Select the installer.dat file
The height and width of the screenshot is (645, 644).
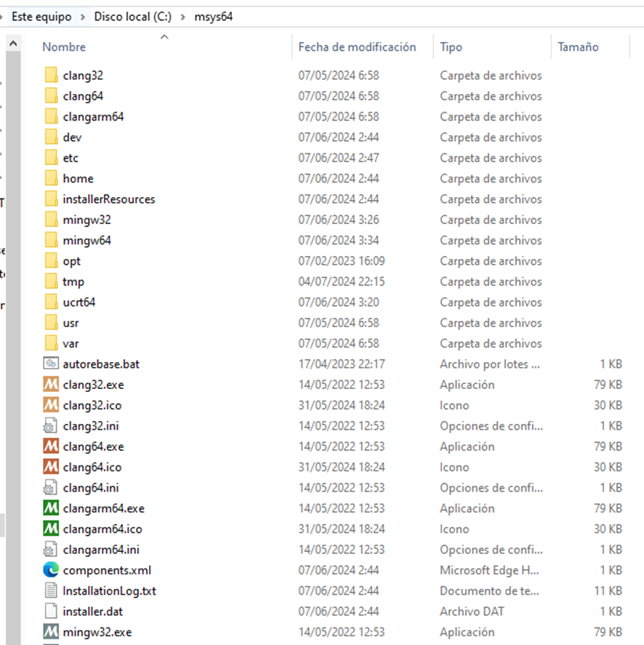(x=91, y=612)
